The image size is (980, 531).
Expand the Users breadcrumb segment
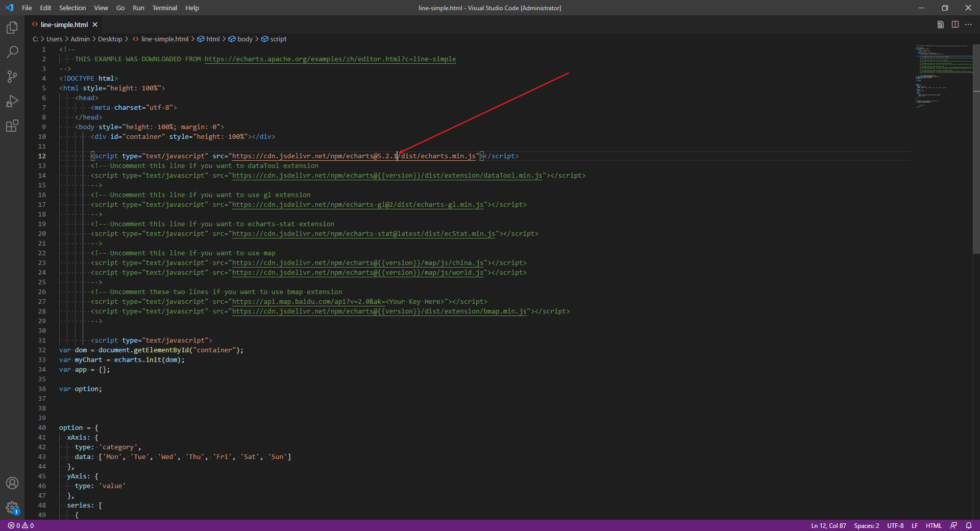[x=54, y=39]
